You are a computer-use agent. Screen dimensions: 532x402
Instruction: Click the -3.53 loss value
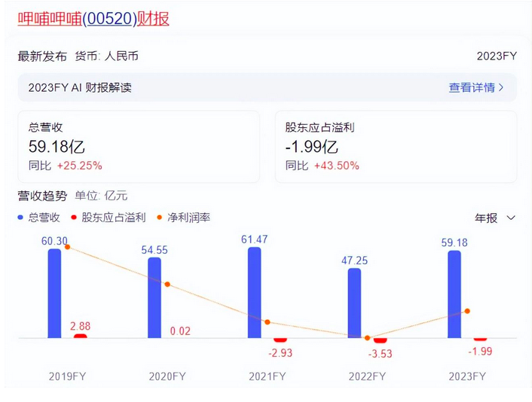coord(381,354)
